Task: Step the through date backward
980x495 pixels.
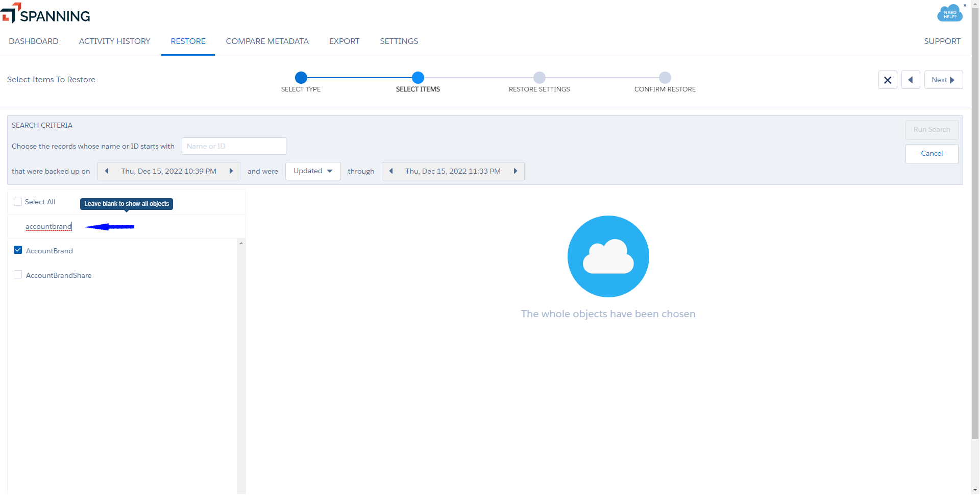Action: click(x=391, y=171)
